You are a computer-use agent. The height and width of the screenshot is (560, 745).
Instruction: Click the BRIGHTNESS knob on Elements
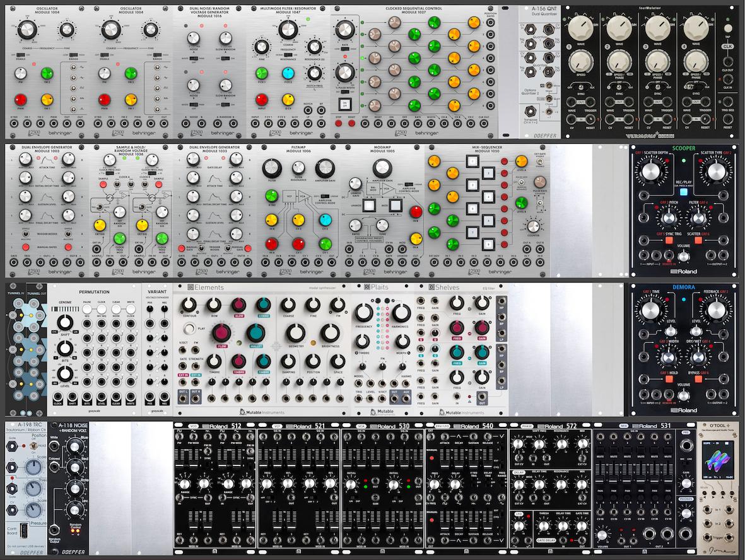pyautogui.click(x=330, y=333)
